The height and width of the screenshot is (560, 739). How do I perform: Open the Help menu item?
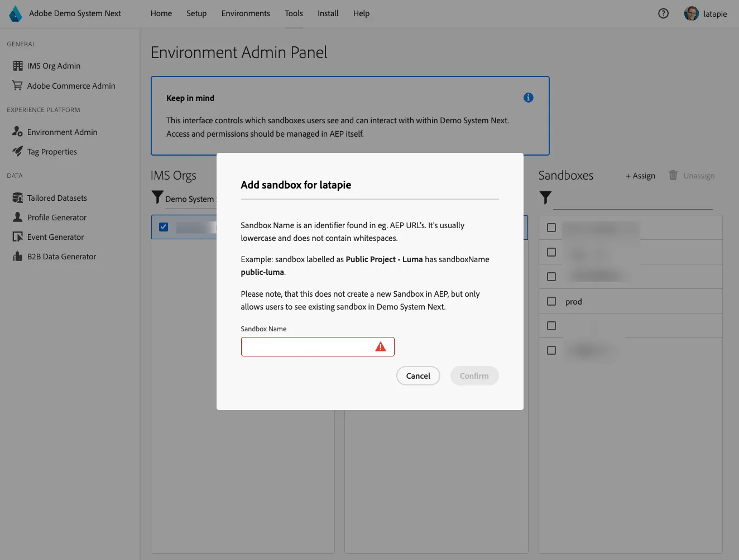pos(361,13)
